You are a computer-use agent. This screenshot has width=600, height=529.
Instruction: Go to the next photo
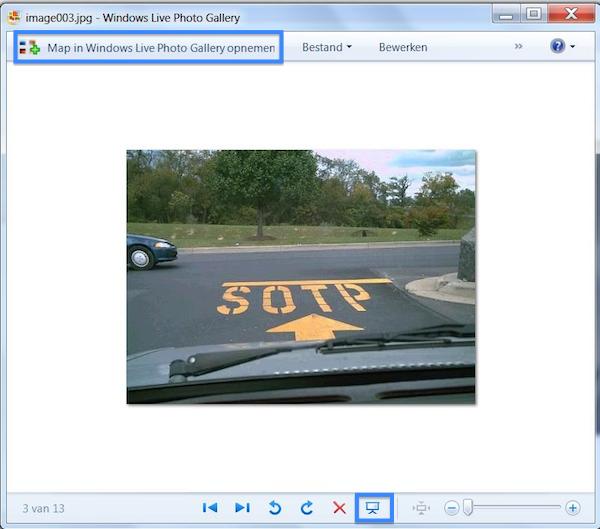(243, 508)
